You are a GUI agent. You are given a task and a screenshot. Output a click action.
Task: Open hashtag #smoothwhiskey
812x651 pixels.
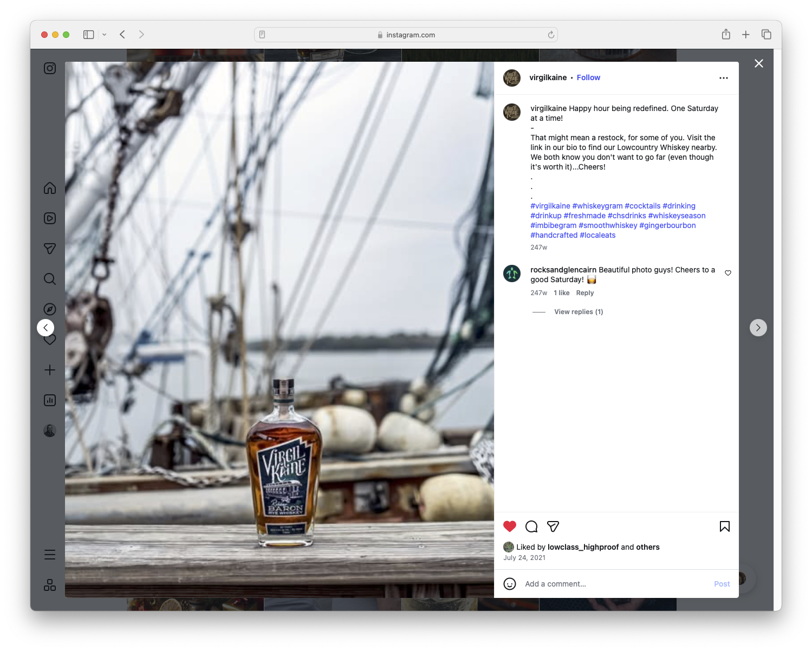[x=608, y=225]
